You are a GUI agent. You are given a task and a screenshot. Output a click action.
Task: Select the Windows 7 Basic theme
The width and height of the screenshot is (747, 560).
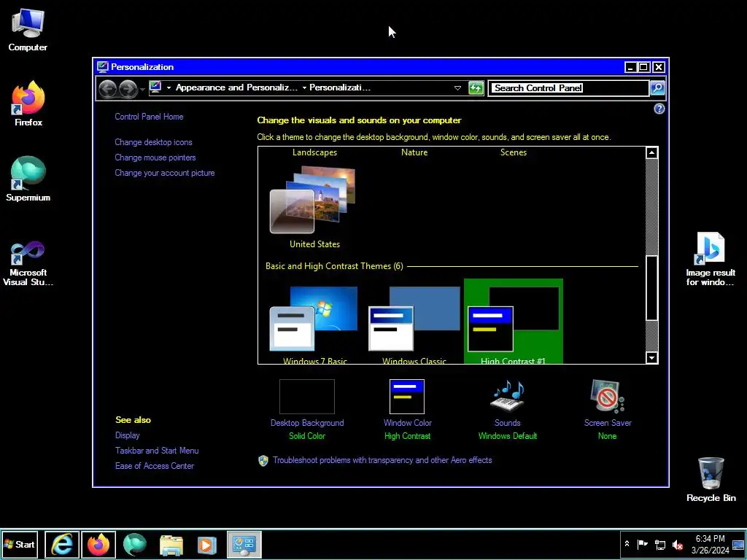point(314,324)
